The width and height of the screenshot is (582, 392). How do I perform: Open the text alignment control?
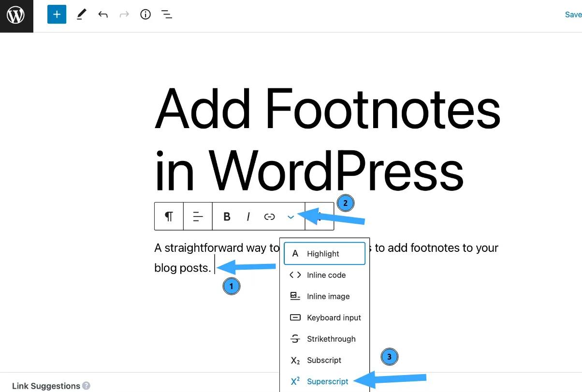tap(198, 216)
